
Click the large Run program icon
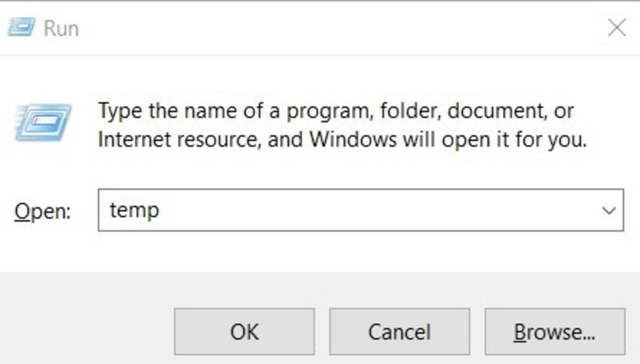(x=43, y=122)
